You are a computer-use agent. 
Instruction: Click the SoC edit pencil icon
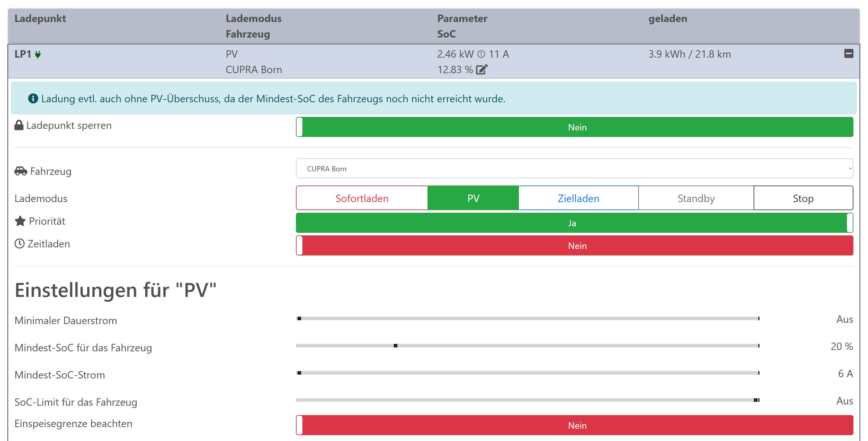tap(482, 69)
